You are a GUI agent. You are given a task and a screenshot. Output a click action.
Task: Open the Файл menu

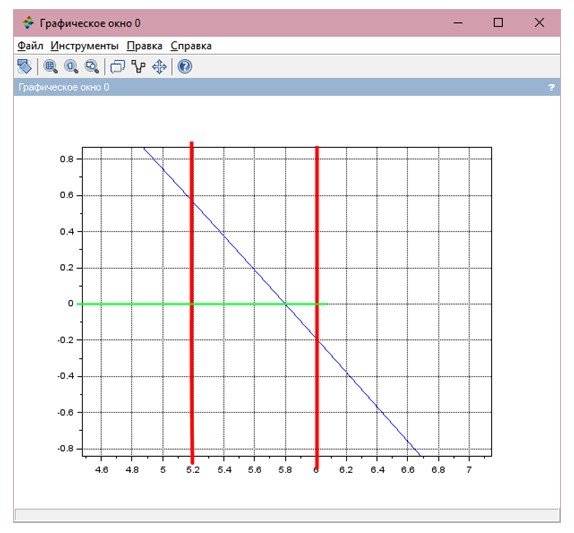pyautogui.click(x=30, y=46)
